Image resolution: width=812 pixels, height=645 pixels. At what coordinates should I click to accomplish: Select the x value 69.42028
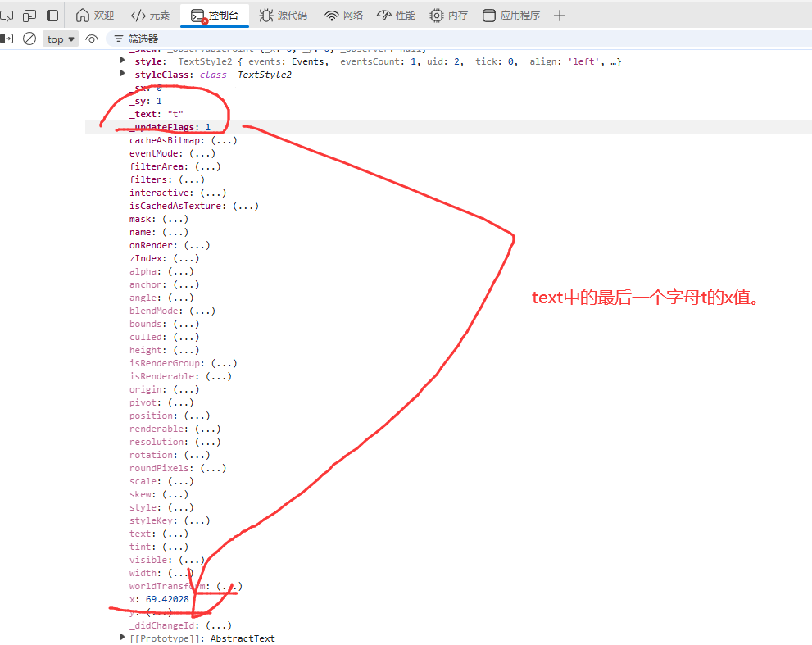coord(167,599)
